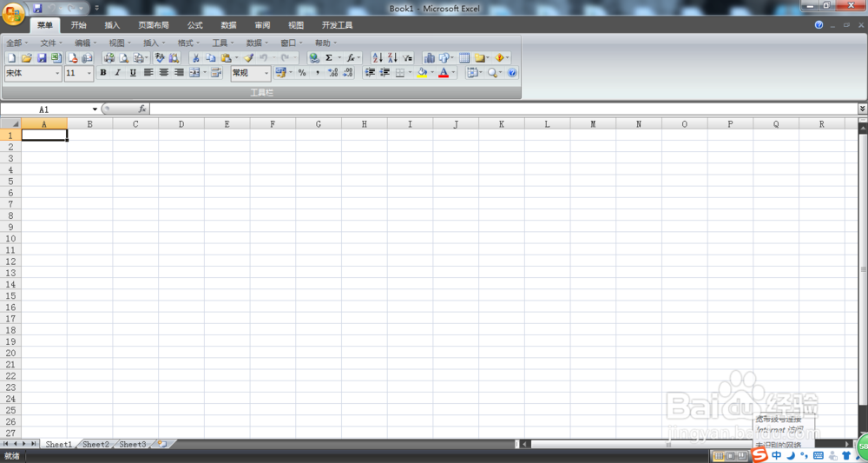
Task: Apply comma style number format
Action: point(317,73)
